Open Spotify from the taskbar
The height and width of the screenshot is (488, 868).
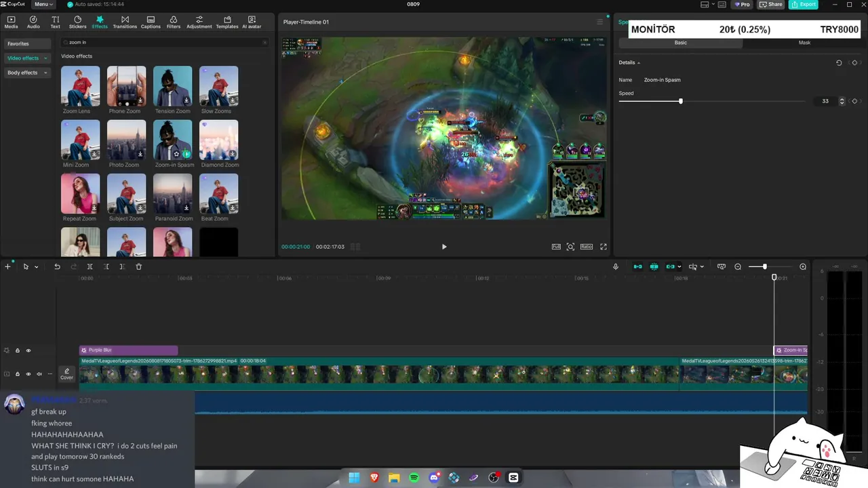coord(414,478)
